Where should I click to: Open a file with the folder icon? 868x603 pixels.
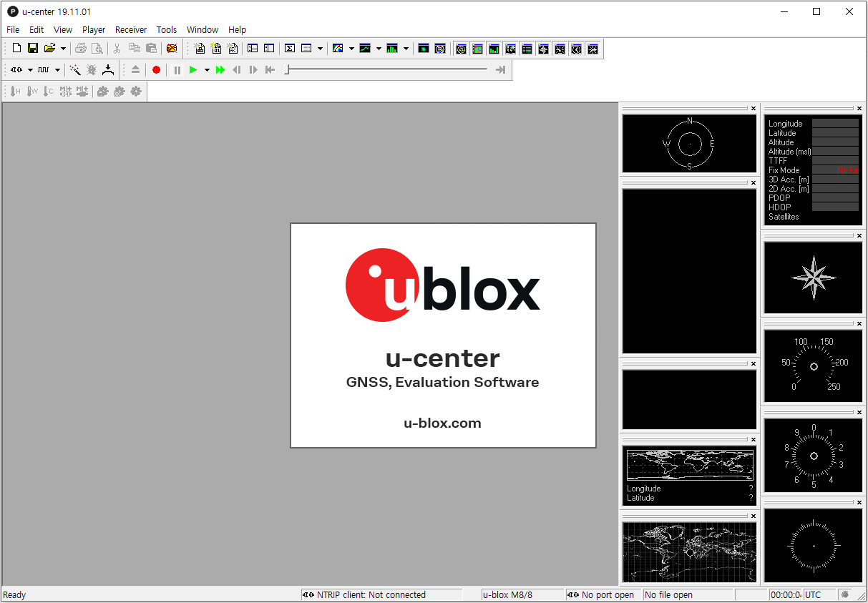(49, 49)
